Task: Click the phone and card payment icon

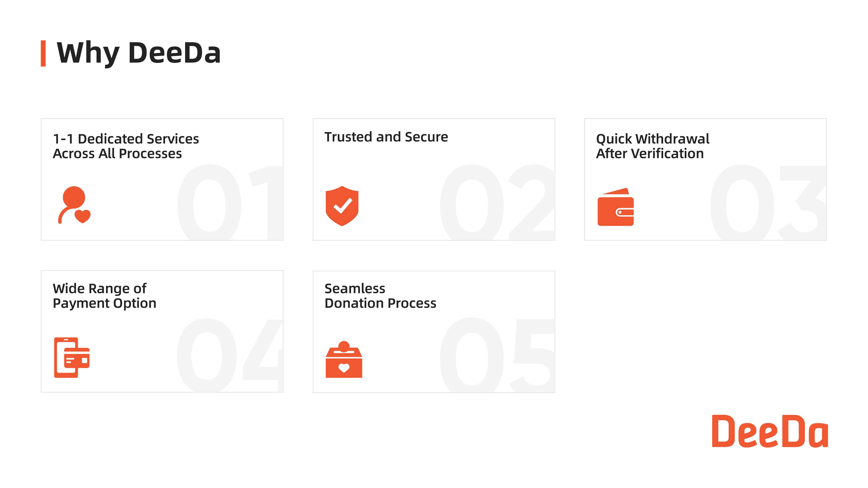Action: click(x=72, y=357)
